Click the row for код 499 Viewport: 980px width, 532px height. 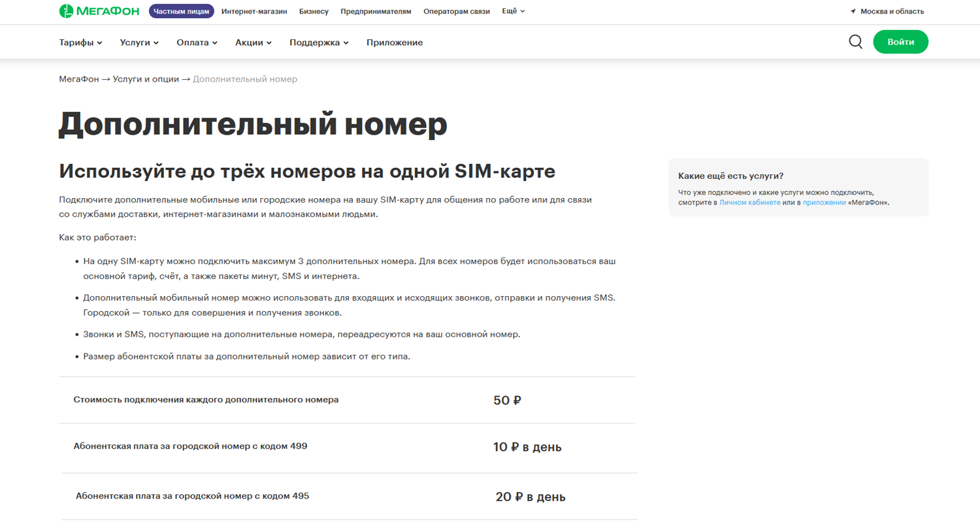pos(347,447)
